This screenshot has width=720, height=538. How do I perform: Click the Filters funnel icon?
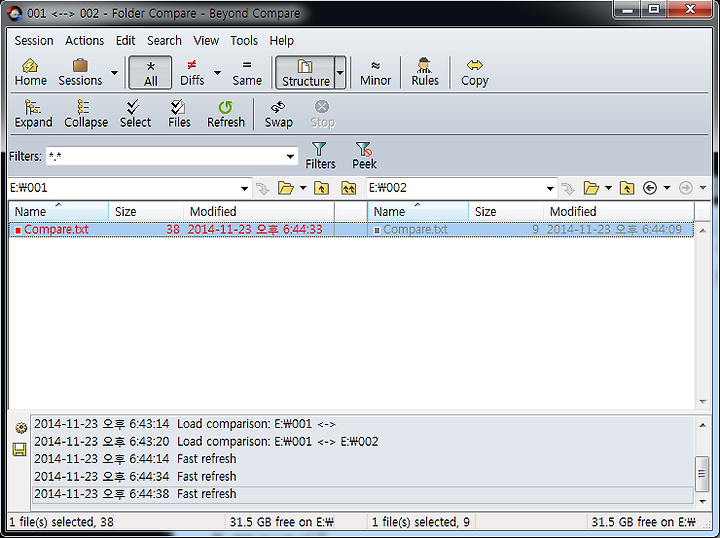(x=320, y=156)
